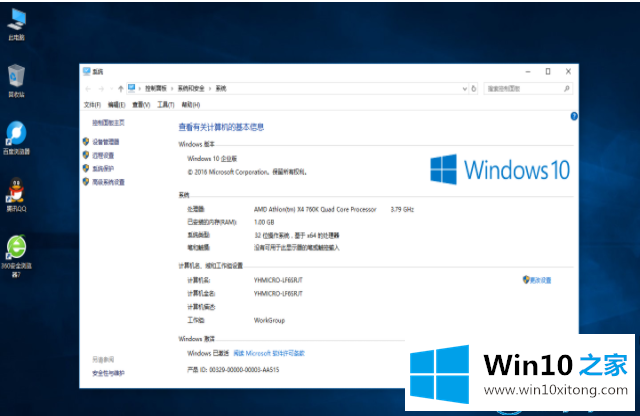Open the 编辑(E) menu

pos(116,105)
